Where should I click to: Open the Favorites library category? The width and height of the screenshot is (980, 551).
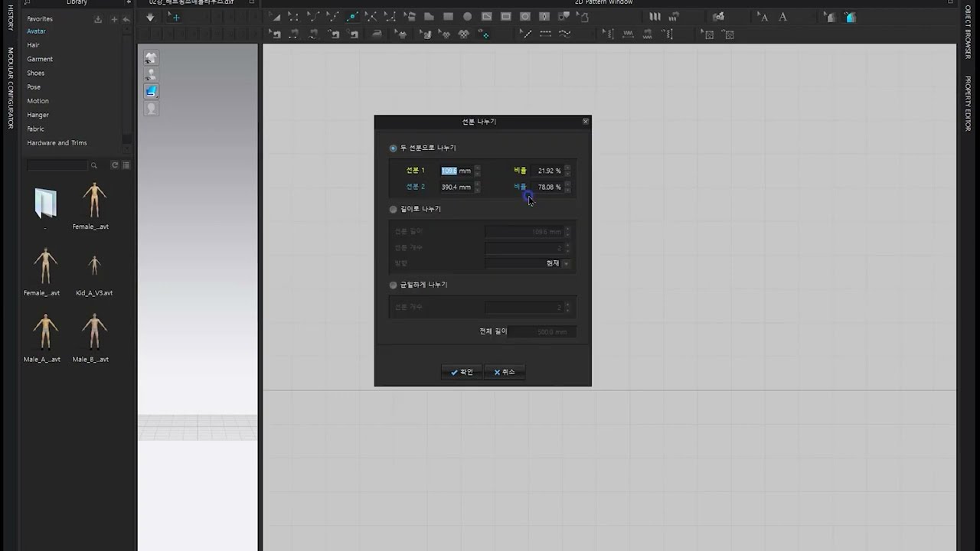(40, 18)
